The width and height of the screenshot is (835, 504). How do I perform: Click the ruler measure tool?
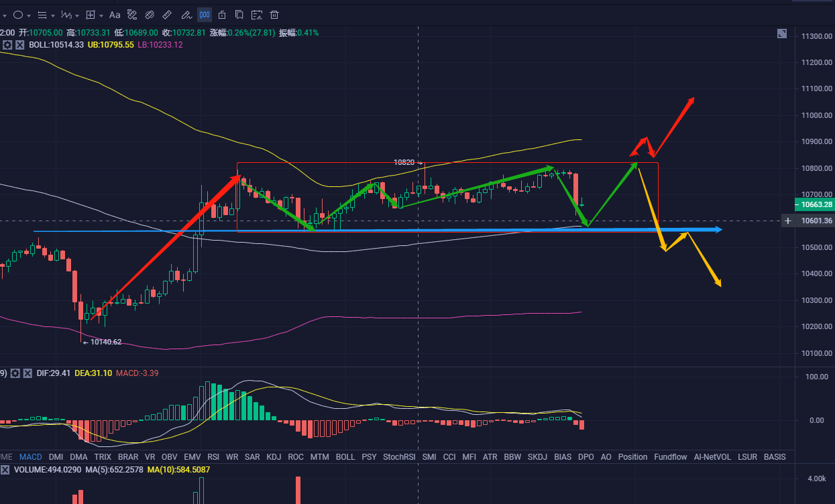[168, 15]
